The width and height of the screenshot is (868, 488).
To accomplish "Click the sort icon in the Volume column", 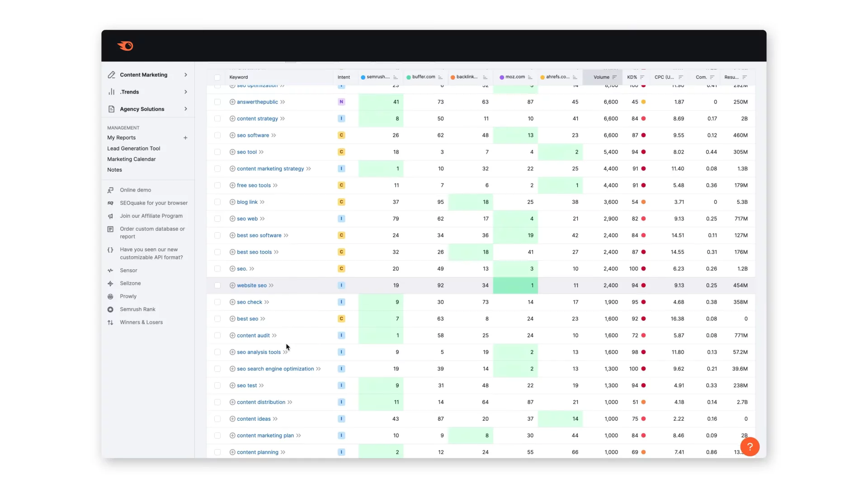I will [x=614, y=77].
